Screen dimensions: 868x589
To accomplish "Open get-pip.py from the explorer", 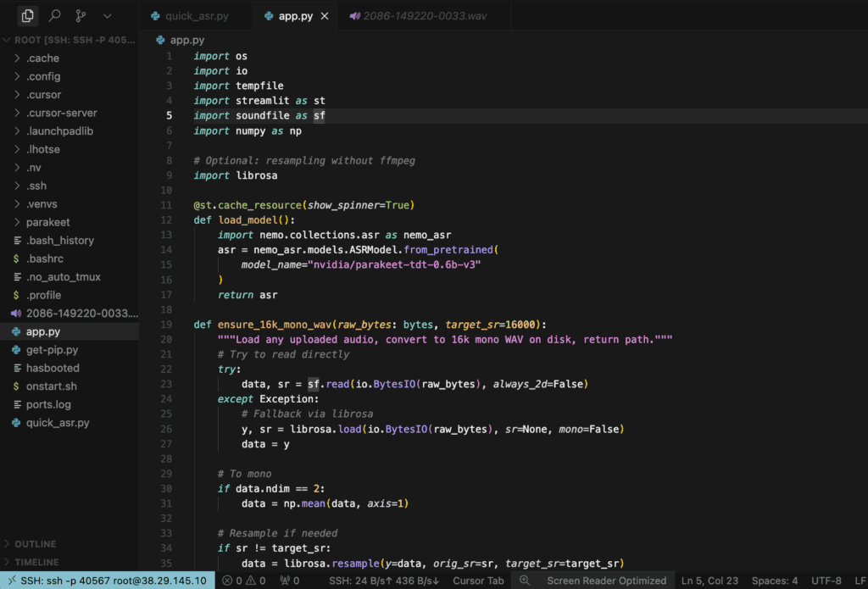I will click(70, 350).
